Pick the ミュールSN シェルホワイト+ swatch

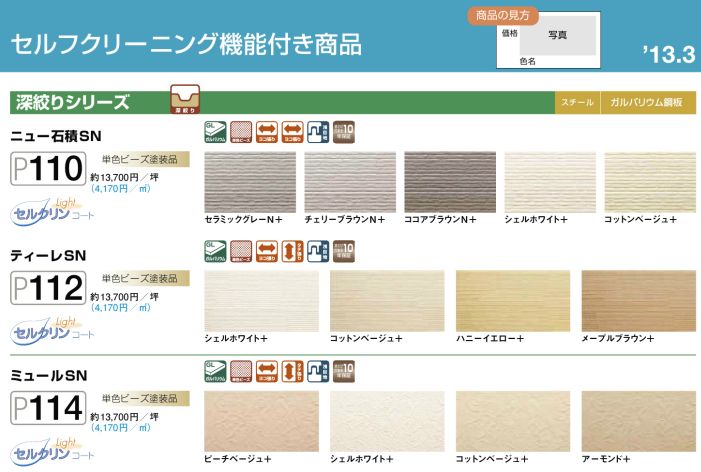click(387, 421)
